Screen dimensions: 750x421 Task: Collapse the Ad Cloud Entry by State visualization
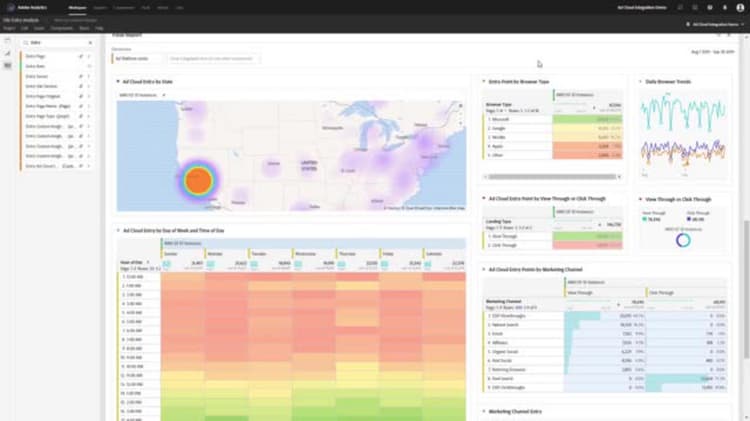pyautogui.click(x=118, y=82)
